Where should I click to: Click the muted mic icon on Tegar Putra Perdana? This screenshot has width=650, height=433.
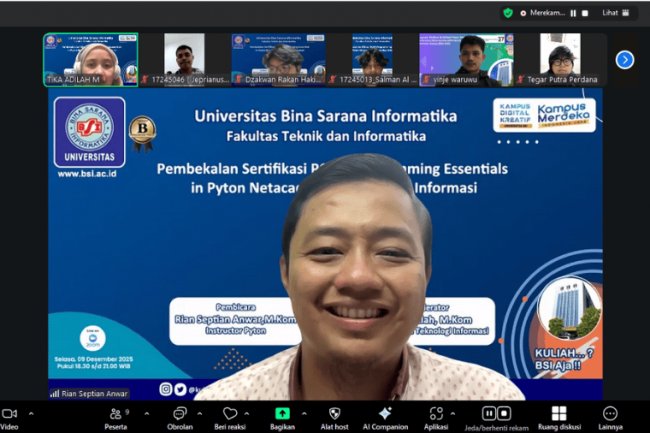point(521,80)
